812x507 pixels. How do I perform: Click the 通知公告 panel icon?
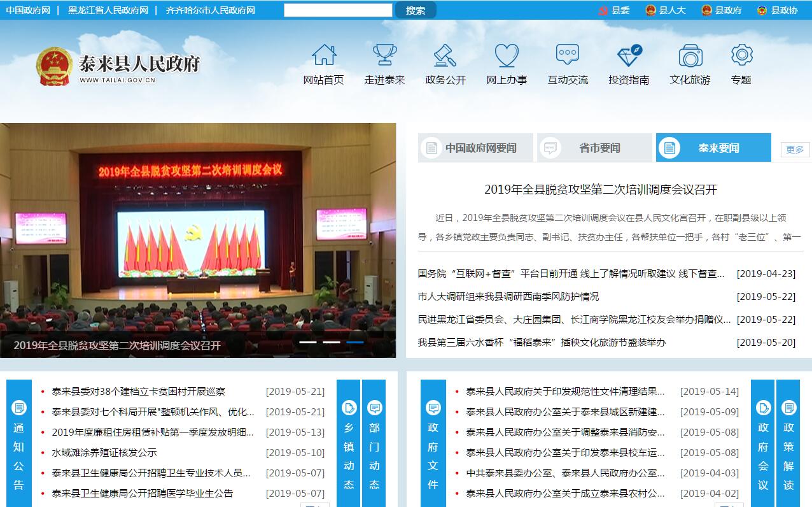click(x=19, y=408)
